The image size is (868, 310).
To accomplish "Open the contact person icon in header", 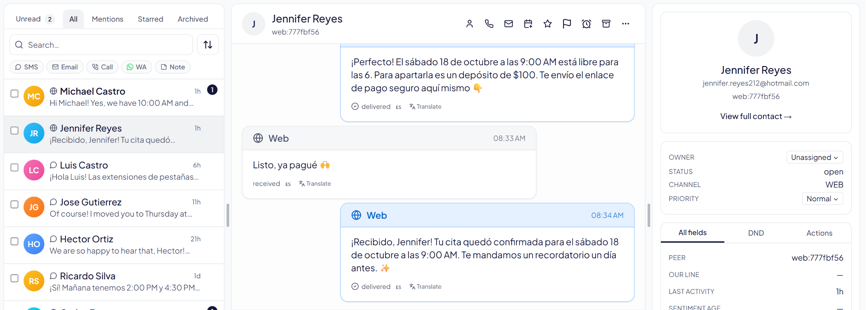I will [469, 24].
